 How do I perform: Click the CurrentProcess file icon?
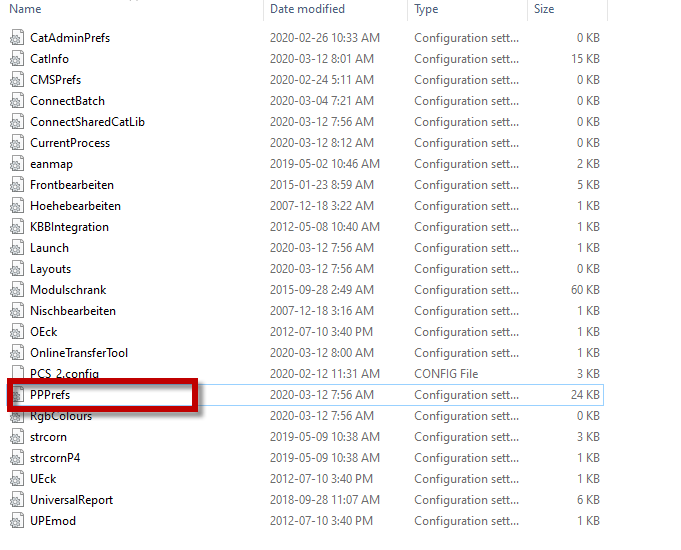[x=17, y=143]
